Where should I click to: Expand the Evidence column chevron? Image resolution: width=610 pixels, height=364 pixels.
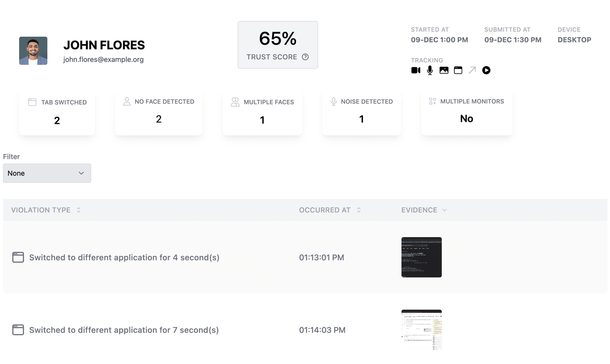tap(444, 210)
